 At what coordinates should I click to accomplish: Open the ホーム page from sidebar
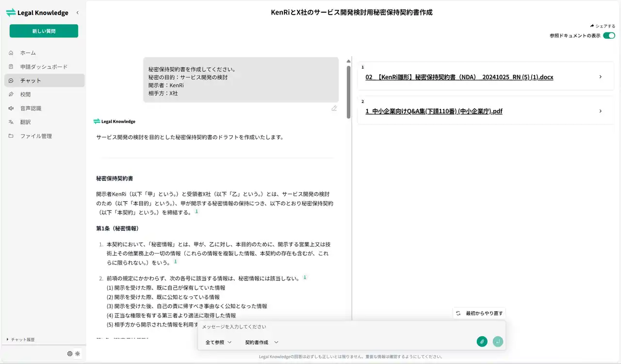point(28,53)
